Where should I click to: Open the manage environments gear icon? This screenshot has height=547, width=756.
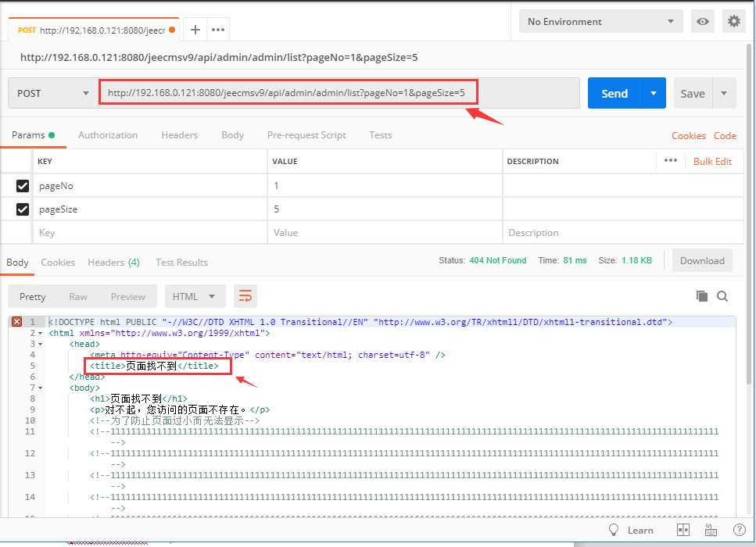click(x=733, y=21)
